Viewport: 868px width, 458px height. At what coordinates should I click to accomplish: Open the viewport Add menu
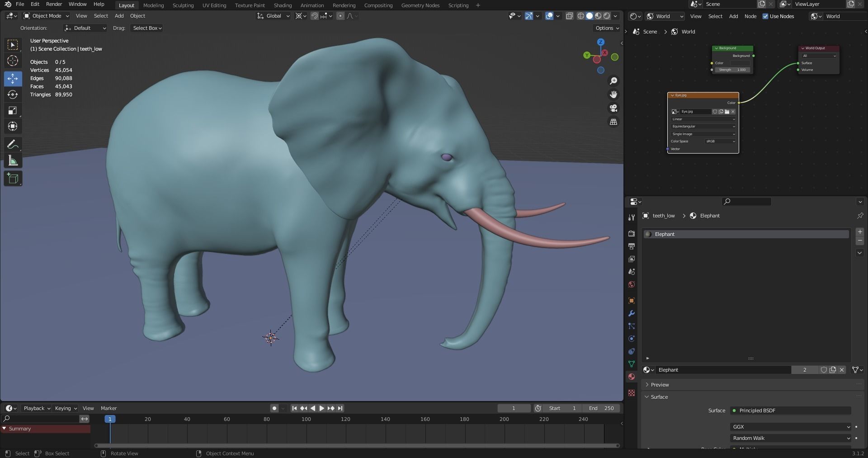[119, 16]
